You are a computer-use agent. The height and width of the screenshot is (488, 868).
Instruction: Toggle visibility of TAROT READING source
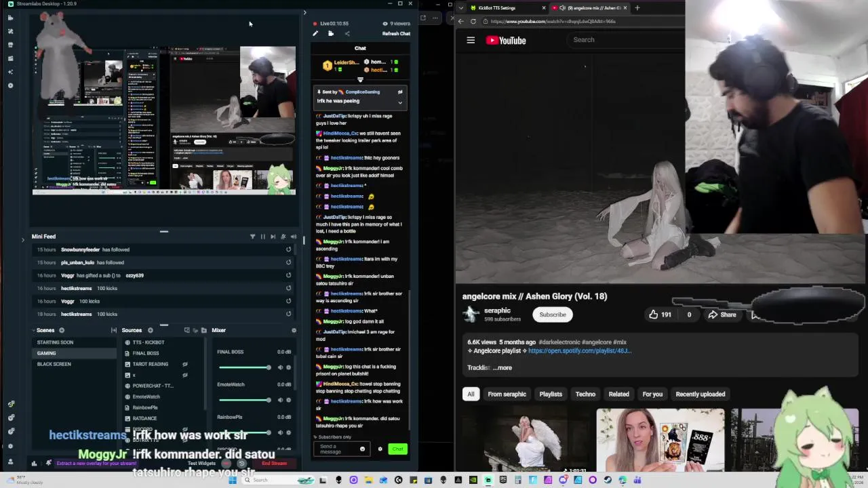[x=185, y=364]
